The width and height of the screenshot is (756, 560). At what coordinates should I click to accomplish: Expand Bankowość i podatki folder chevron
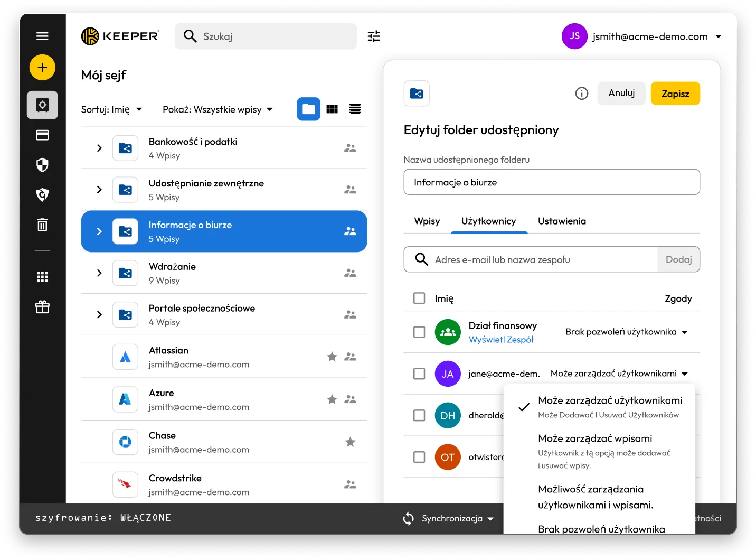[99, 148]
